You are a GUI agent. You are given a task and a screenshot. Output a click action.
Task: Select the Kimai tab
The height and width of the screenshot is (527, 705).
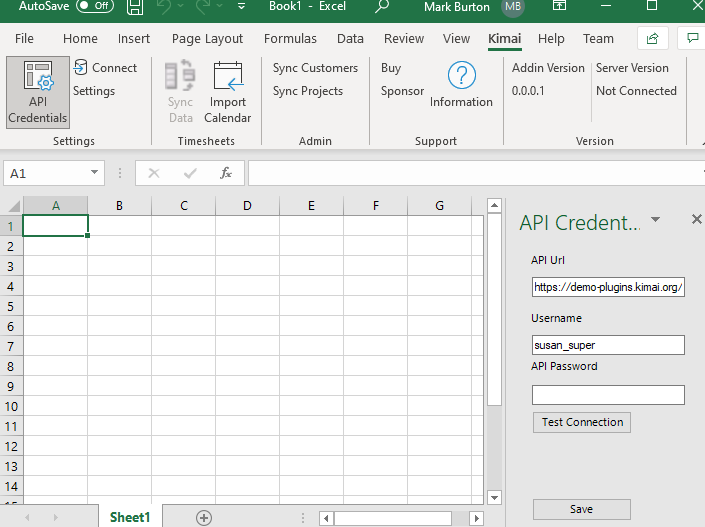pos(504,39)
